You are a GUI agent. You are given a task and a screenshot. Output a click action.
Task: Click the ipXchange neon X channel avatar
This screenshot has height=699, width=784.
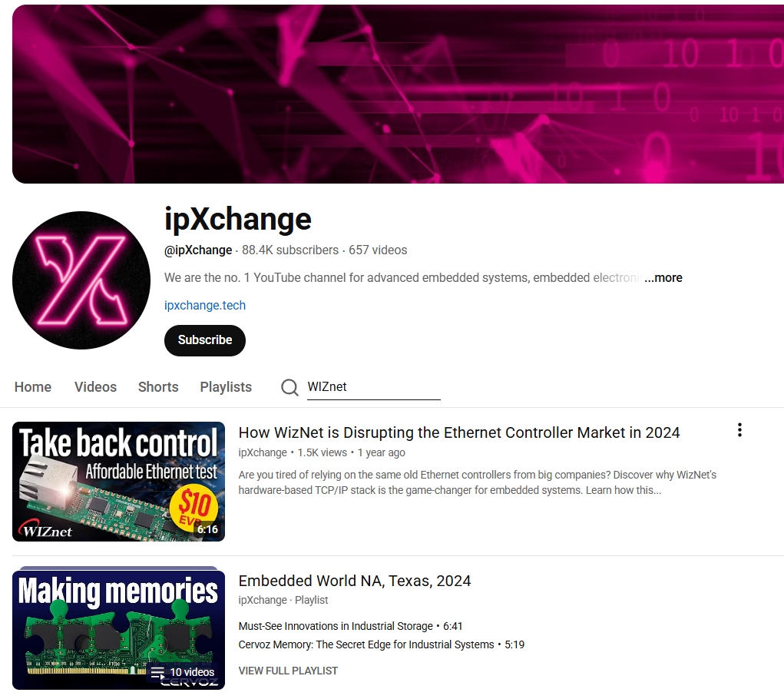81,280
